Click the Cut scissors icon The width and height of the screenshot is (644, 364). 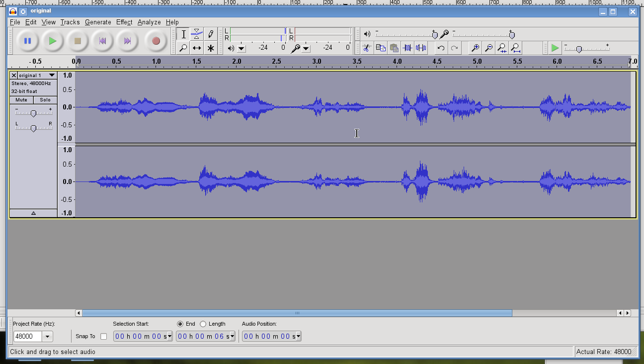367,48
